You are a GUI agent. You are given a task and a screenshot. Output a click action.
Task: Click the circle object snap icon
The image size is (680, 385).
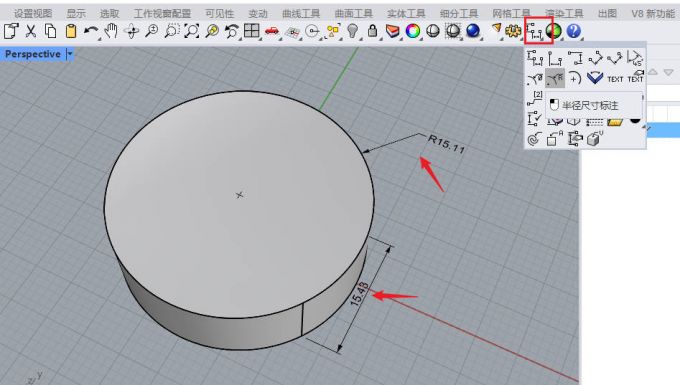312,31
